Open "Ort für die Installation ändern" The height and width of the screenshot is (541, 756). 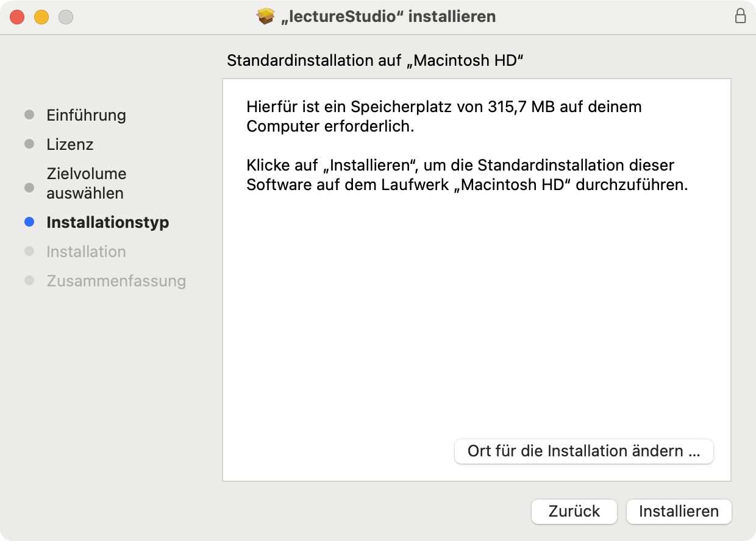click(x=583, y=451)
